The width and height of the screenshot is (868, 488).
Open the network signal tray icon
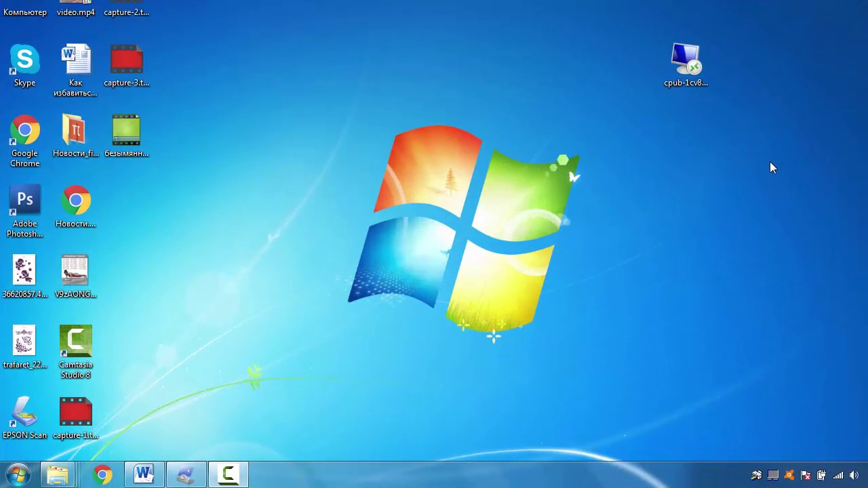pos(838,475)
